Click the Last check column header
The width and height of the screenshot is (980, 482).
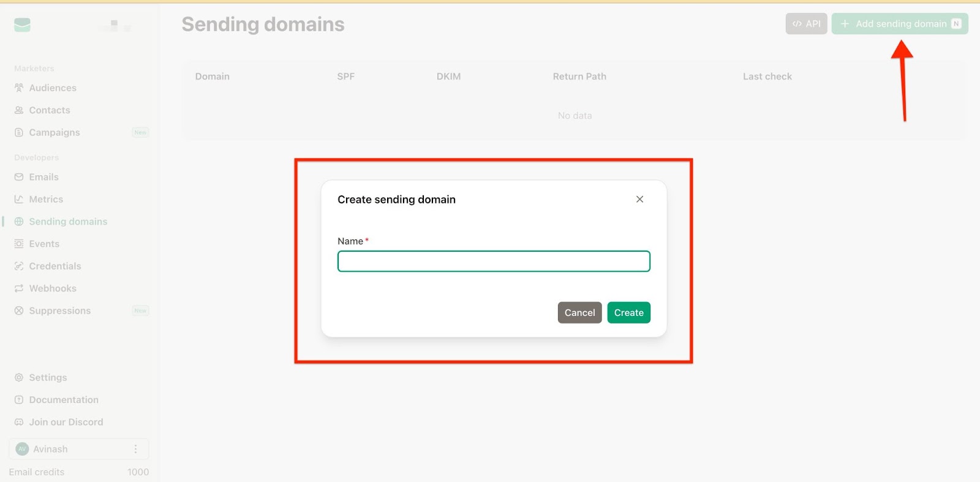tap(767, 77)
